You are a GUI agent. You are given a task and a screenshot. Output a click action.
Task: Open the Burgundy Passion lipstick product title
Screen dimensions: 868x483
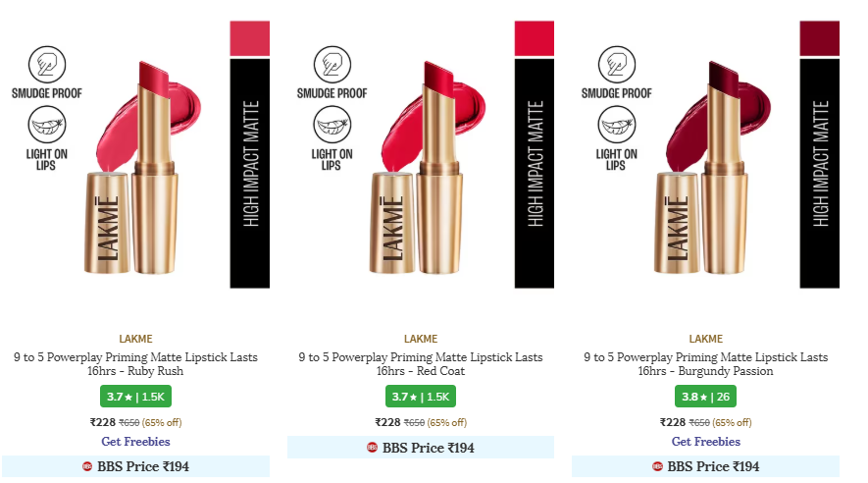[706, 364]
